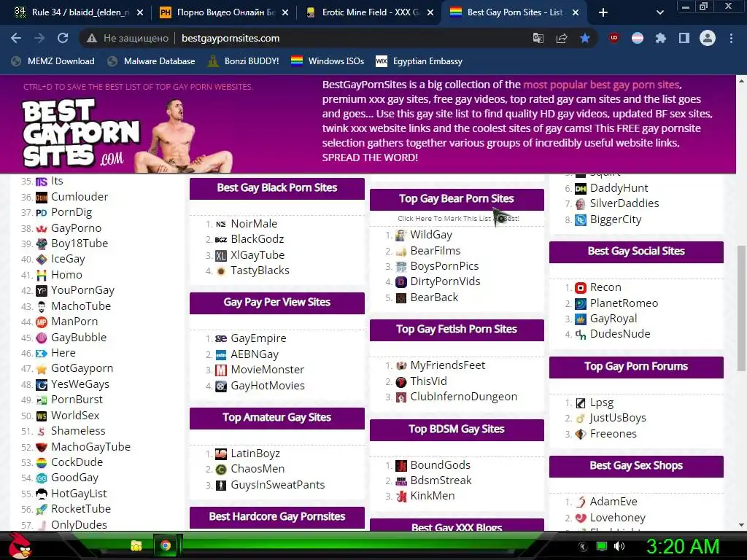This screenshot has height=560, width=747.
Task: Open the WorldSex link
Action: point(75,415)
